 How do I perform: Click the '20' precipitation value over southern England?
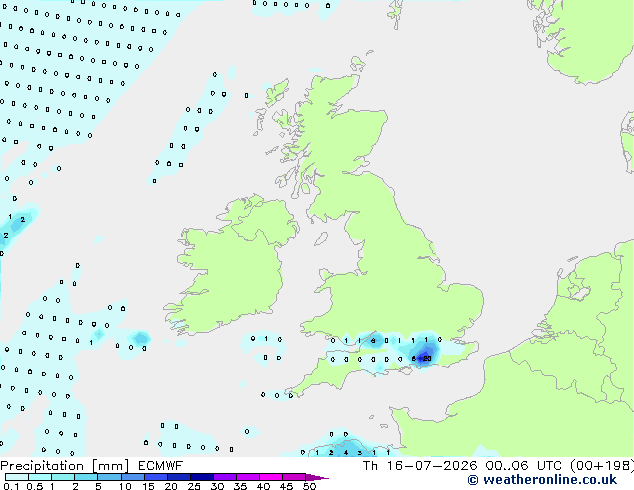(427, 359)
